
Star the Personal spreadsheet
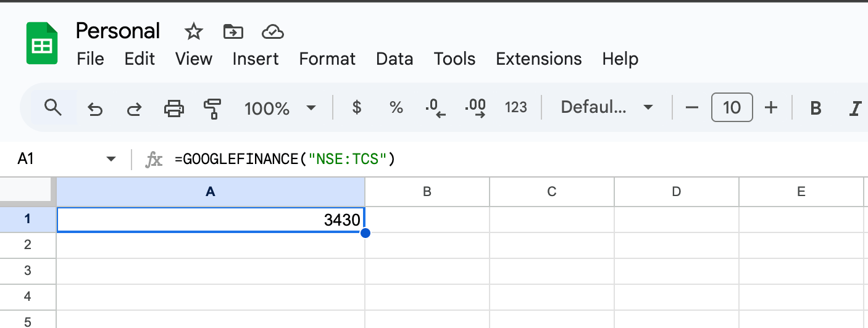(x=194, y=31)
